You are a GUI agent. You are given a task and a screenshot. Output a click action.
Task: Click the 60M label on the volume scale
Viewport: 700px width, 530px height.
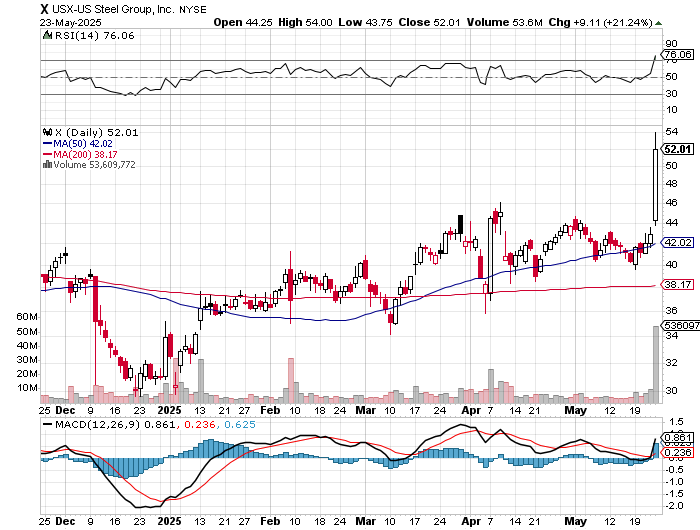point(27,317)
